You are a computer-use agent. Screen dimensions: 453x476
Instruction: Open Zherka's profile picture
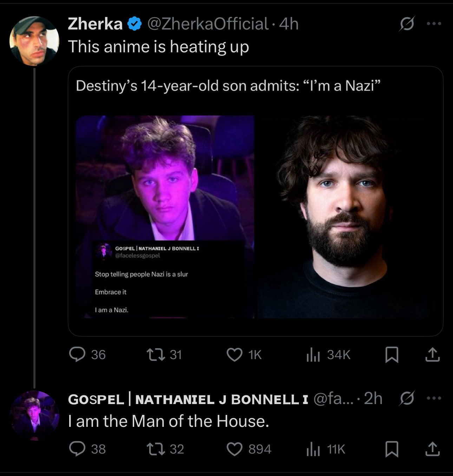point(34,41)
